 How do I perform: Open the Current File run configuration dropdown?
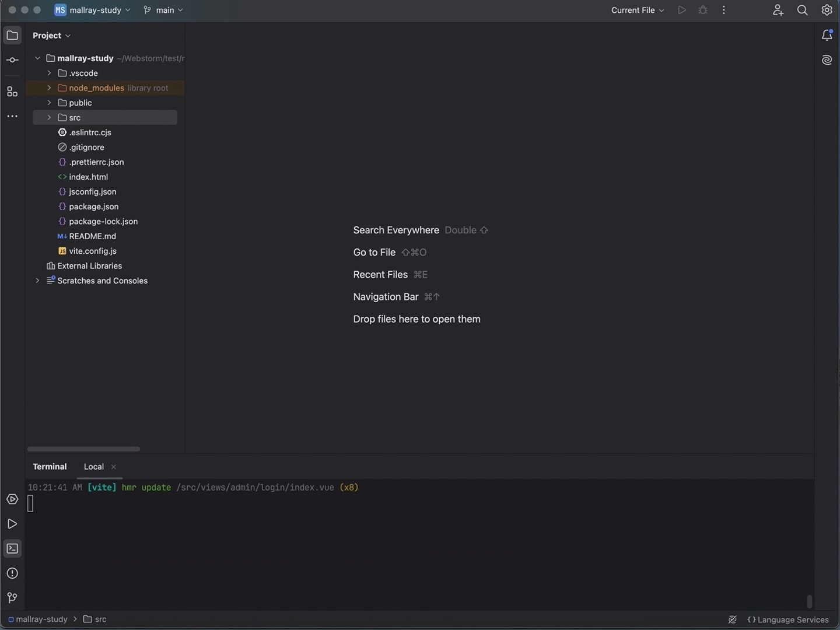637,10
